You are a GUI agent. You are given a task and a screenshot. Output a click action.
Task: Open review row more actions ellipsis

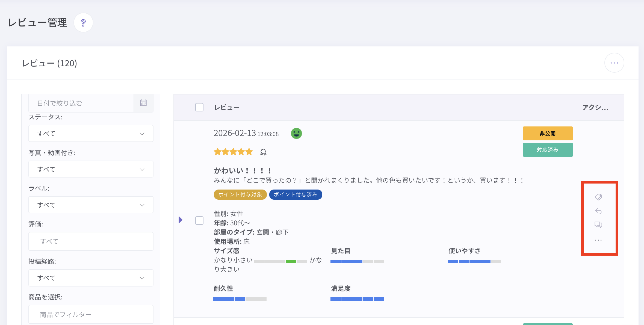(x=598, y=240)
